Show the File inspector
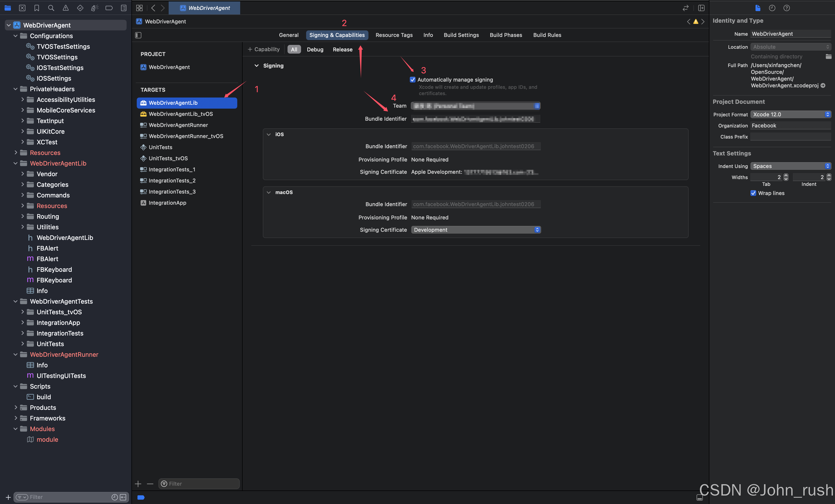 tap(758, 8)
